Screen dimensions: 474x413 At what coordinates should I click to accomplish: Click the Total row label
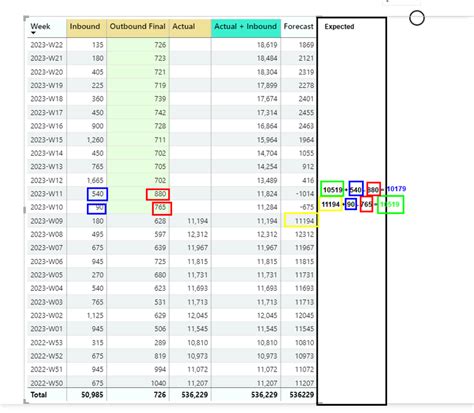pyautogui.click(x=39, y=395)
